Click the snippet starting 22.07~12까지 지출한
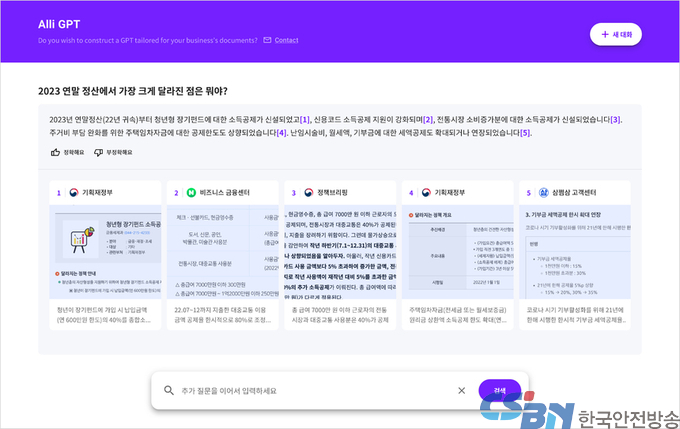 (x=223, y=315)
